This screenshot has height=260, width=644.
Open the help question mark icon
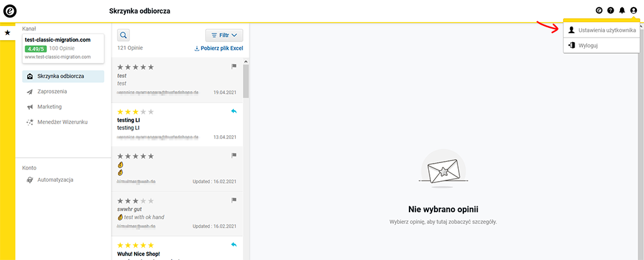click(610, 10)
